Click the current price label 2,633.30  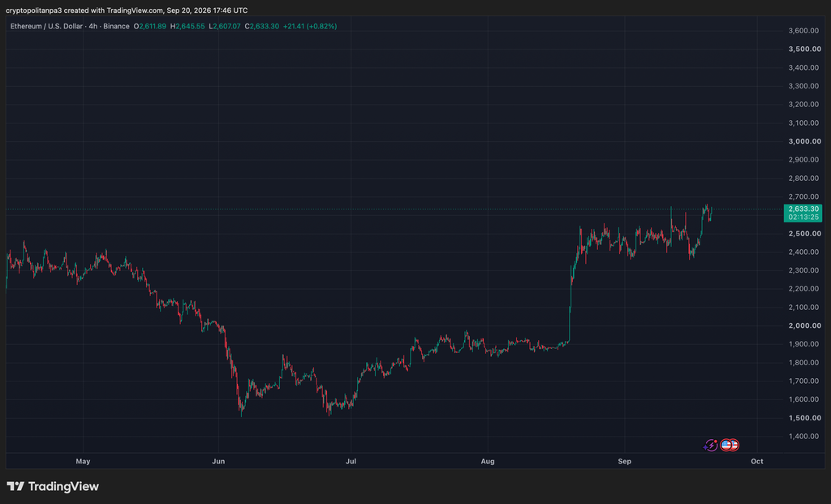click(x=803, y=209)
